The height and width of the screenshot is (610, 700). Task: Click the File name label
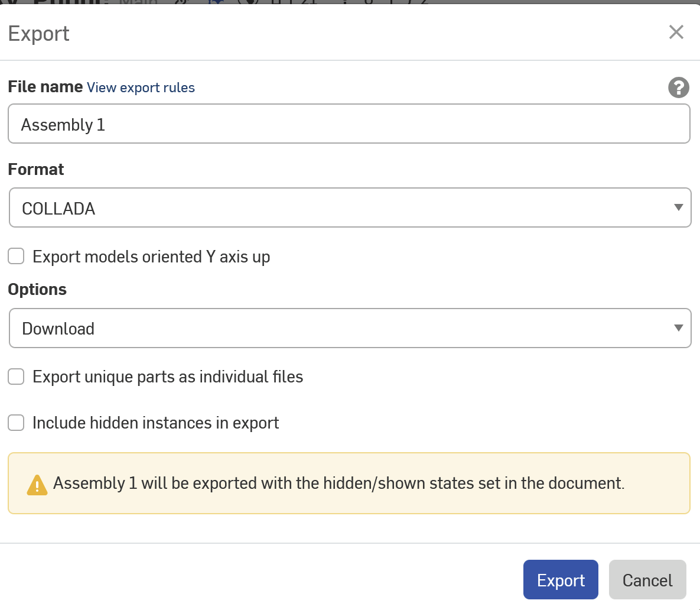click(45, 87)
